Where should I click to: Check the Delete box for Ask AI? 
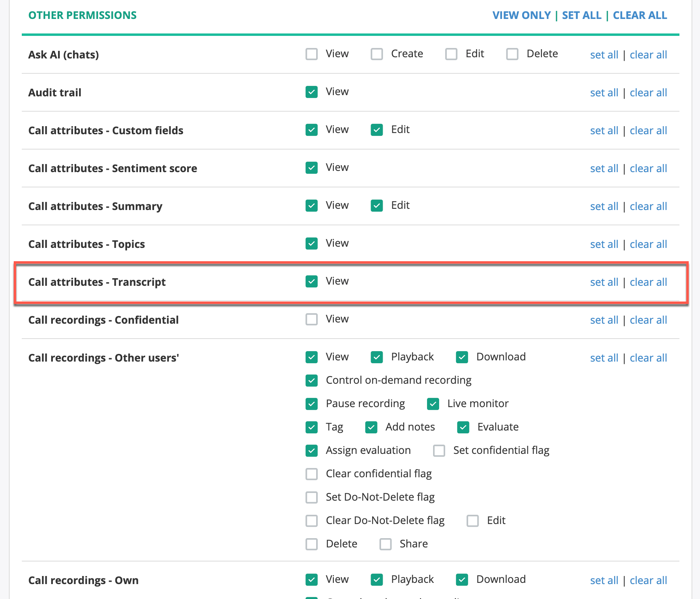click(x=512, y=54)
